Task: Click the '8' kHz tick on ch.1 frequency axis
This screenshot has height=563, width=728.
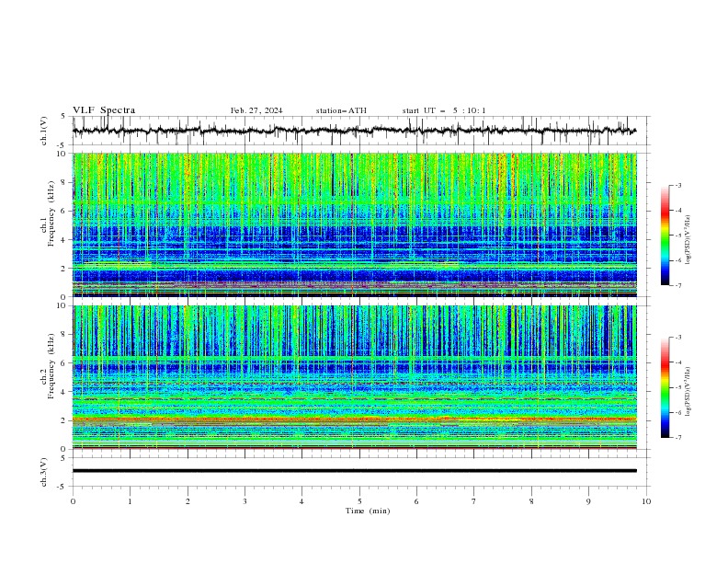Action: [64, 182]
